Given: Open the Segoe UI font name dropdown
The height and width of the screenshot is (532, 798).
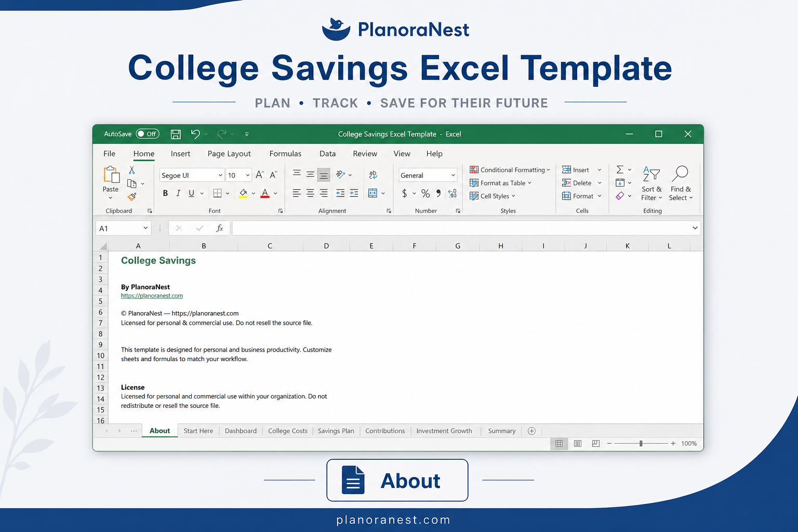Looking at the screenshot, I should click(220, 175).
